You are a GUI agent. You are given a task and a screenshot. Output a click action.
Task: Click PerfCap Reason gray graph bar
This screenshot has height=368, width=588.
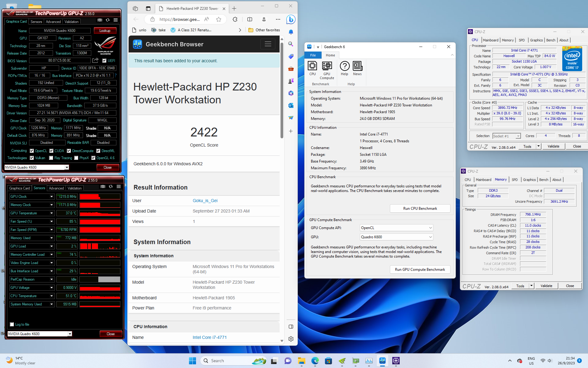(x=109, y=279)
